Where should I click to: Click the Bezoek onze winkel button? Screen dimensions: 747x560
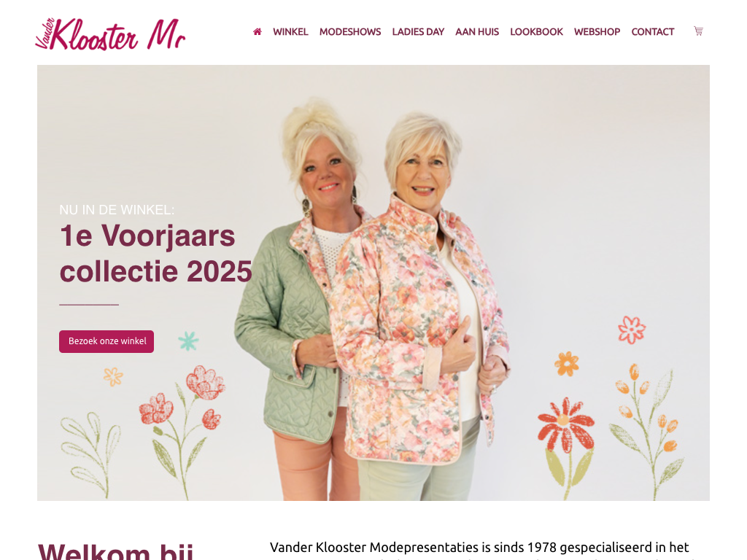[107, 341]
